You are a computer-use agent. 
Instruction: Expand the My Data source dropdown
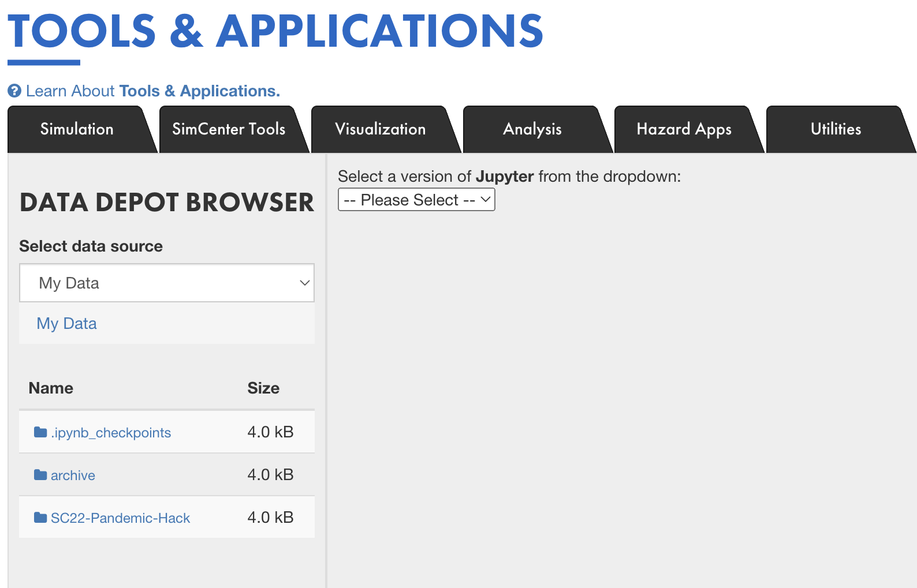tap(167, 283)
